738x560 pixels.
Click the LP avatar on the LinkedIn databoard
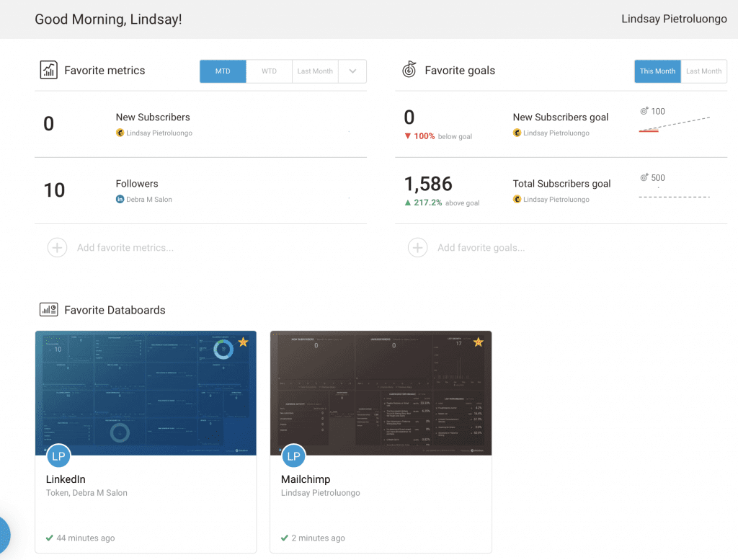point(58,455)
